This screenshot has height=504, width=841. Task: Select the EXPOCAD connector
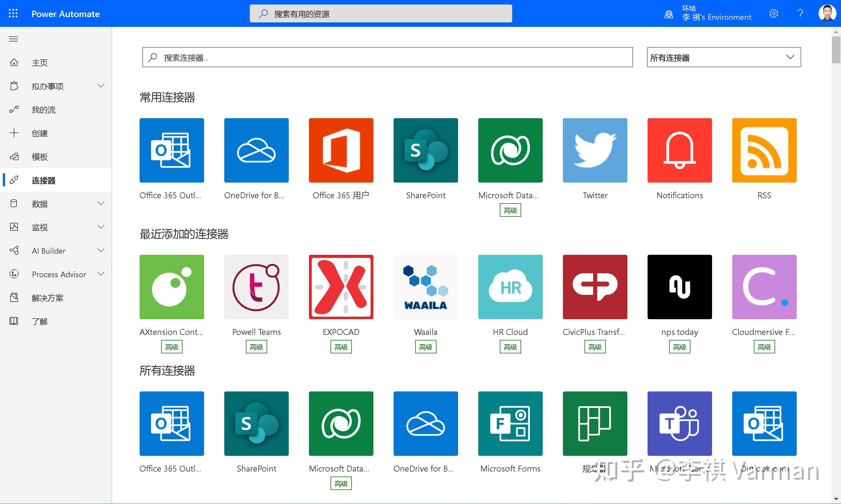[341, 287]
